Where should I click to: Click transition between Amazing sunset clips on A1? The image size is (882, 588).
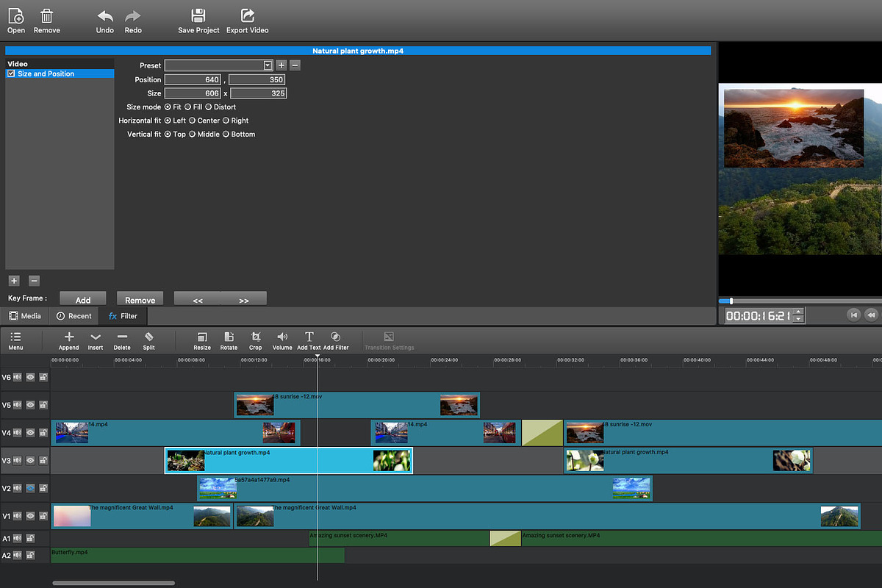[x=505, y=538]
